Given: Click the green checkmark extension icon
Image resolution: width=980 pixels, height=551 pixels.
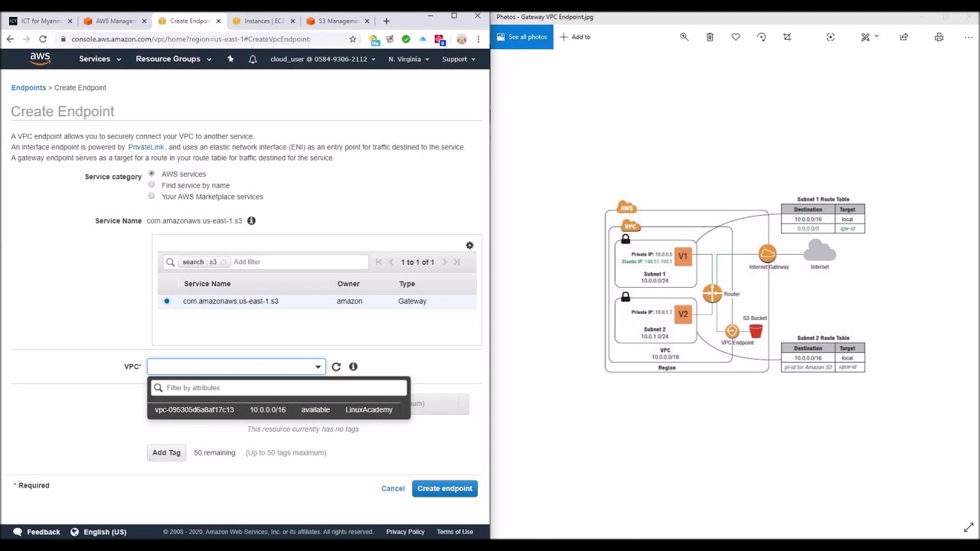Looking at the screenshot, I should [x=406, y=39].
